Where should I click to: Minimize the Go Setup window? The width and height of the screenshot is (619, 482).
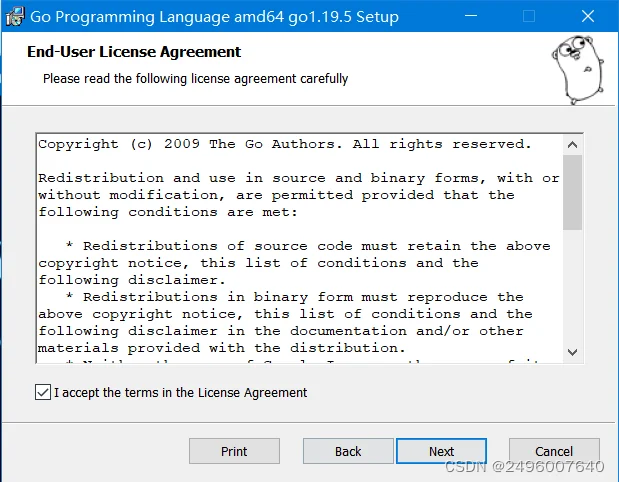point(471,16)
